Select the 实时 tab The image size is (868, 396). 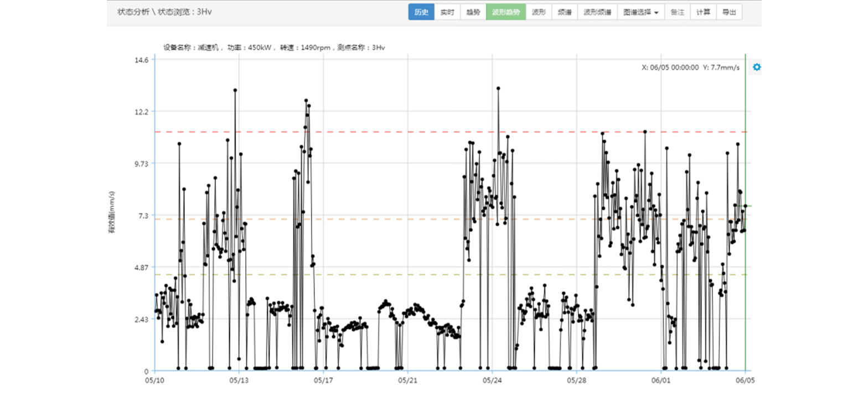447,12
